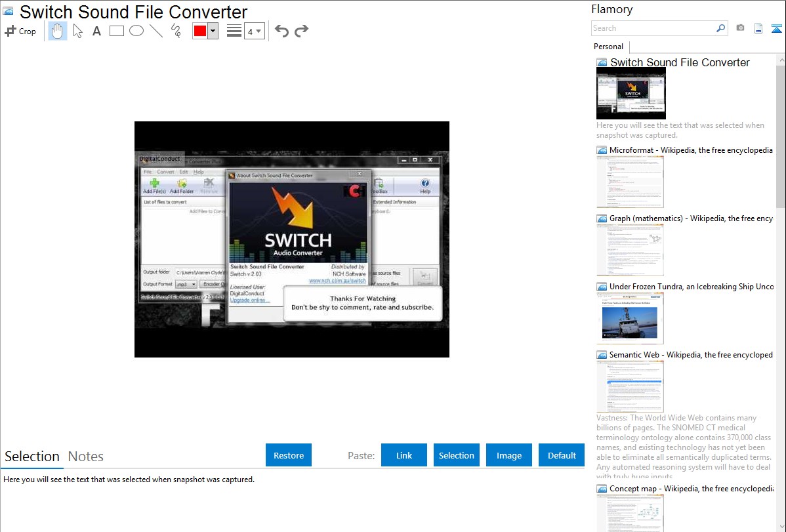Select the freehand scribble tool

(x=176, y=31)
